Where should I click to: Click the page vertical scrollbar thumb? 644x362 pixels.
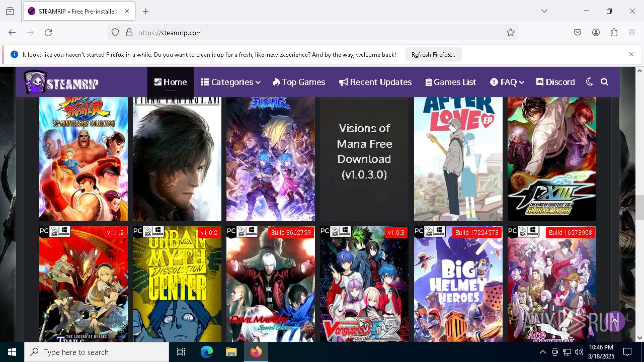point(639,207)
